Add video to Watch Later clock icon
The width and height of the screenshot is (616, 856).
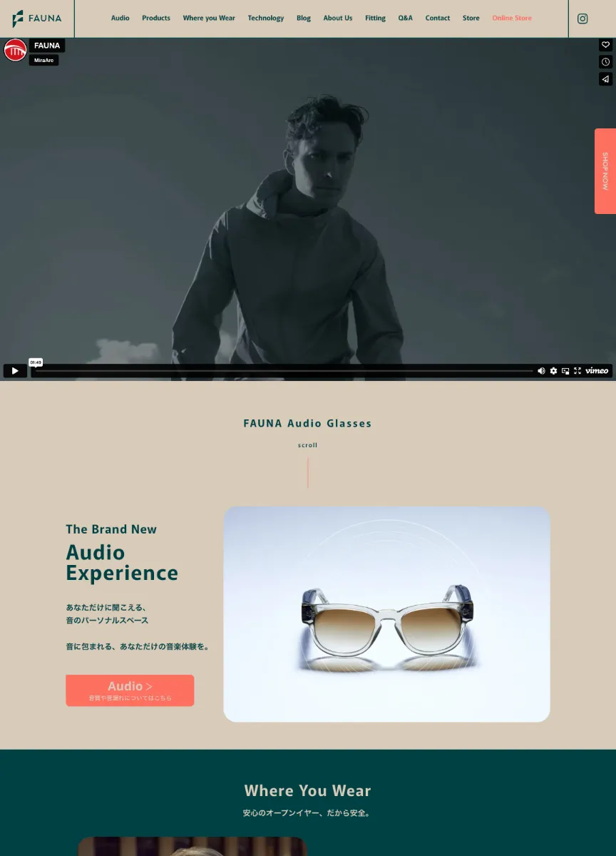605,62
